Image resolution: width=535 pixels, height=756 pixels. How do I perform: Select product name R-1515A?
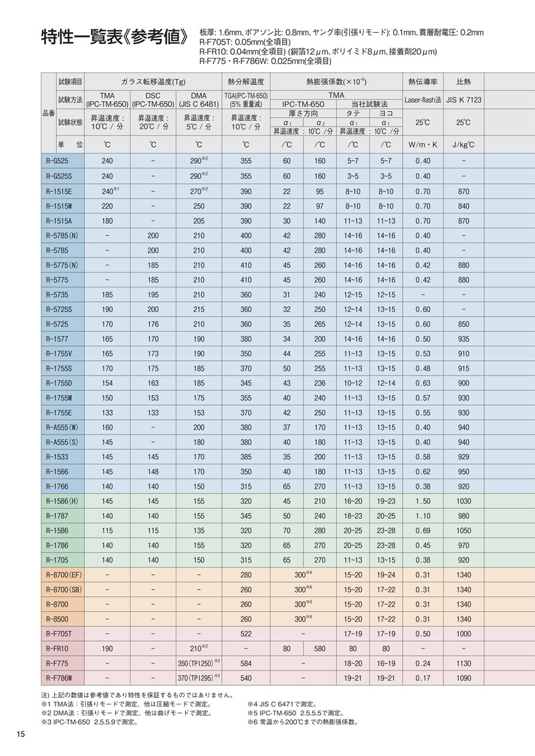tap(59, 221)
